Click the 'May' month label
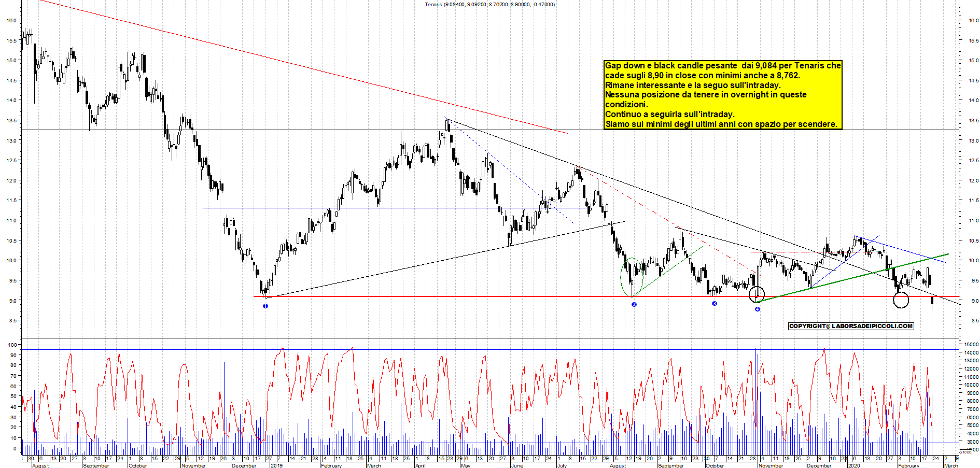The image size is (980, 468). pyautogui.click(x=465, y=465)
